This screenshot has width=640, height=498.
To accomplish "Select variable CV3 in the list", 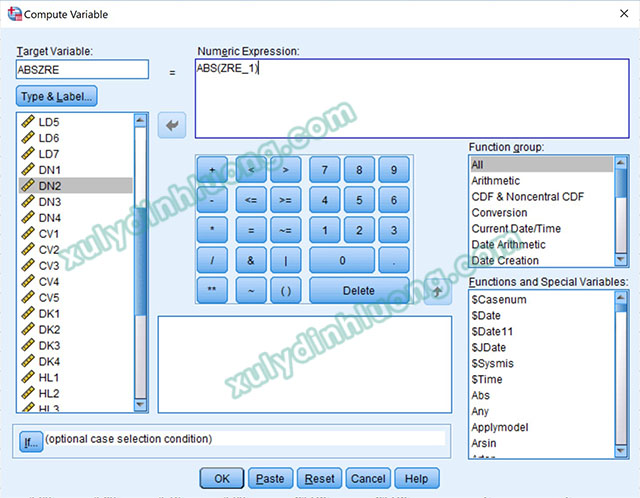I will click(76, 266).
